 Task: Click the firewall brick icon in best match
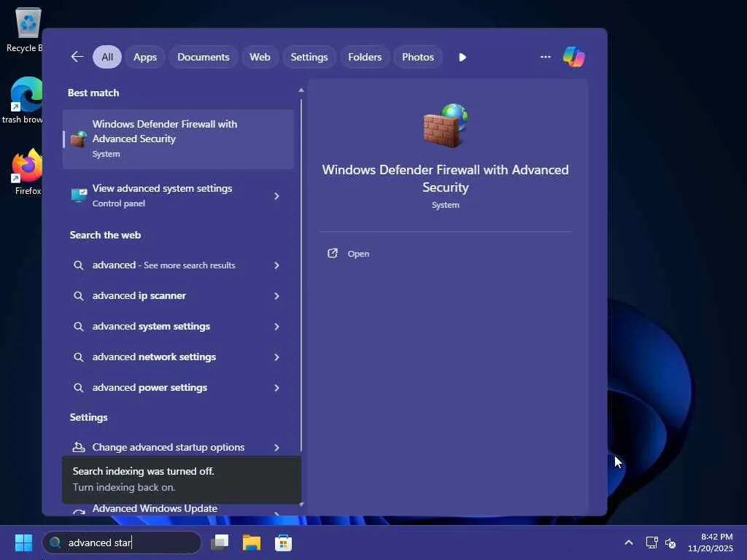click(x=79, y=139)
